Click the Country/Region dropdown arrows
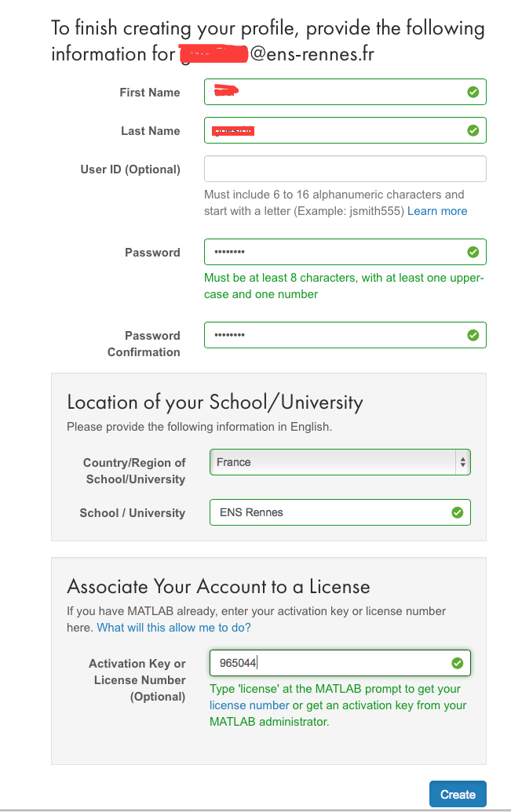The width and height of the screenshot is (511, 812). (462, 462)
